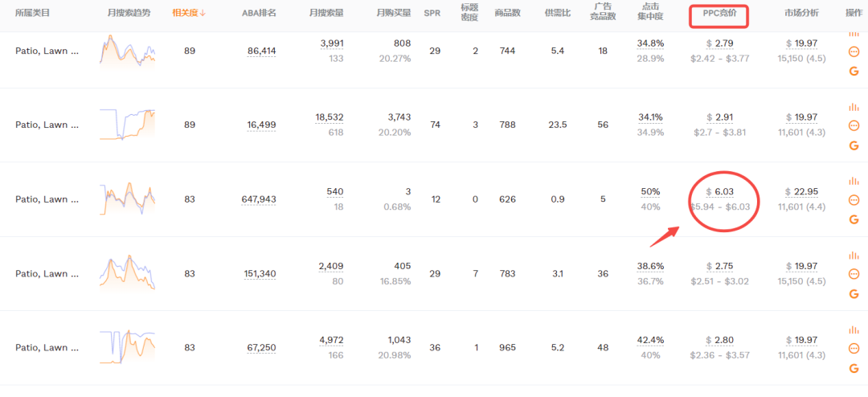Click the Google icon in the 647,943 row
The height and width of the screenshot is (397, 868).
click(854, 219)
